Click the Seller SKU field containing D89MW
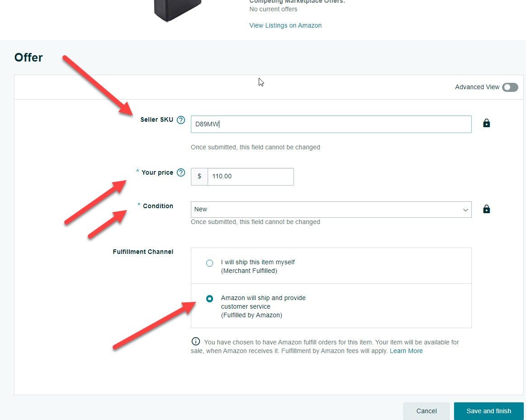 point(331,124)
